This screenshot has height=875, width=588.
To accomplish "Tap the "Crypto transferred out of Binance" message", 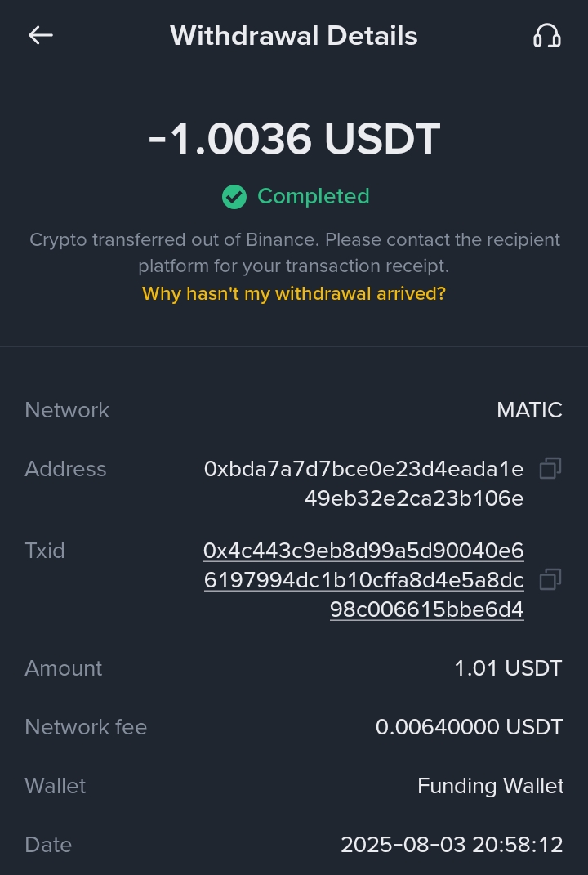I will click(x=294, y=253).
